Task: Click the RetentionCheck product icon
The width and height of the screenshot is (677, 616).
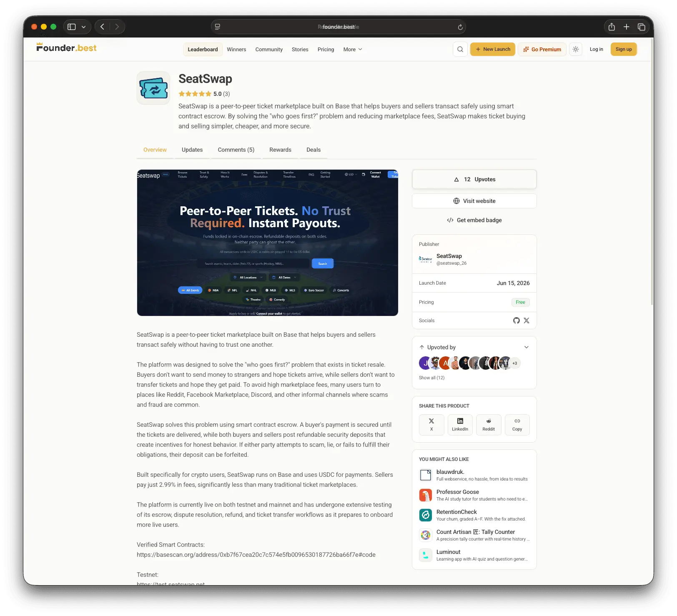Action: click(x=426, y=515)
